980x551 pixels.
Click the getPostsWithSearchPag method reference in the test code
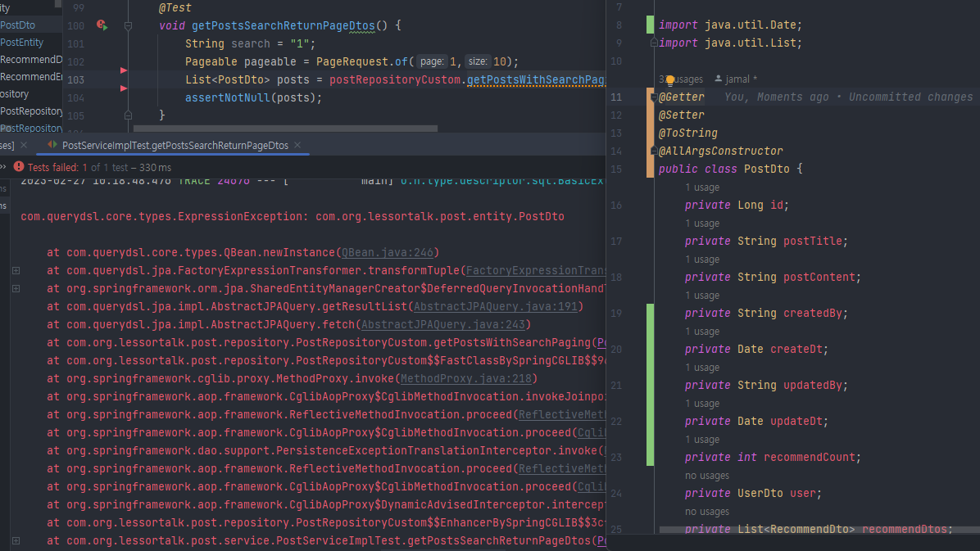pos(536,79)
